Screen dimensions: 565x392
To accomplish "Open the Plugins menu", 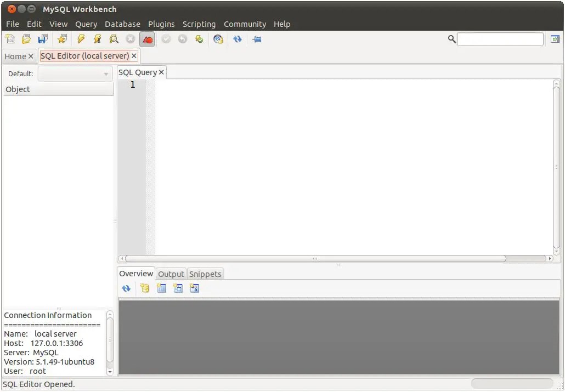I will point(161,24).
